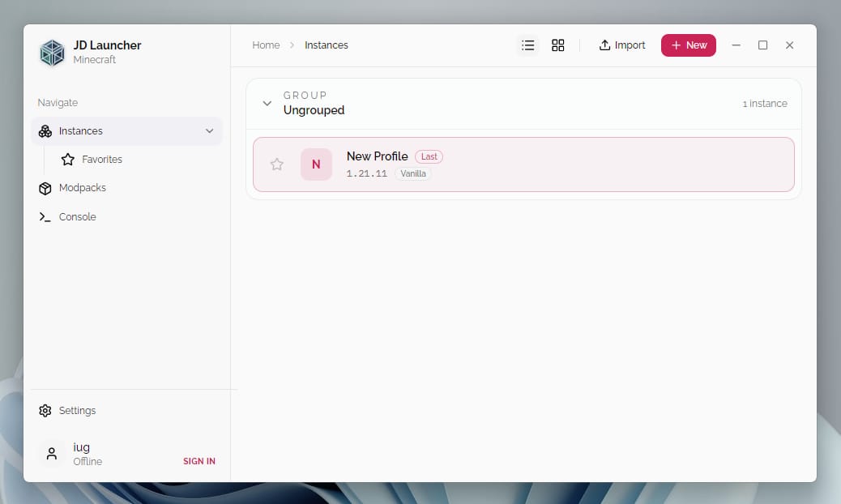The width and height of the screenshot is (841, 504).
Task: Open Settings from the sidebar
Action: point(67,411)
